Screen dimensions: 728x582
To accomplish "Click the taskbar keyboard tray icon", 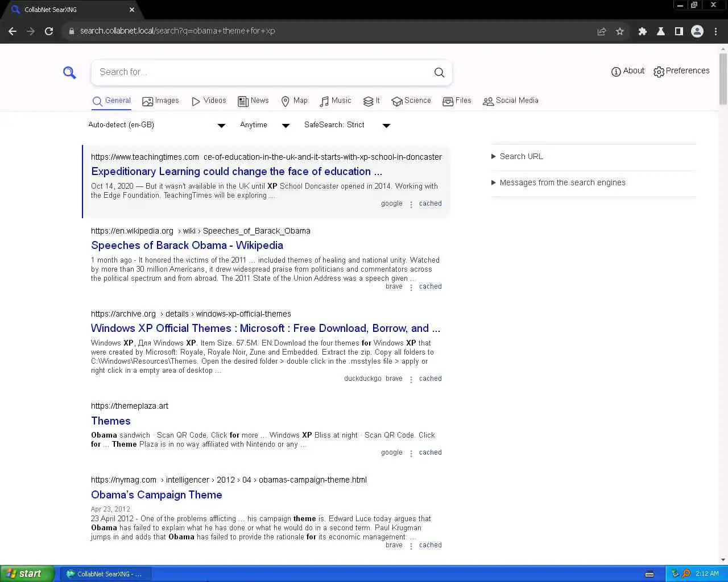I will click(650, 574).
